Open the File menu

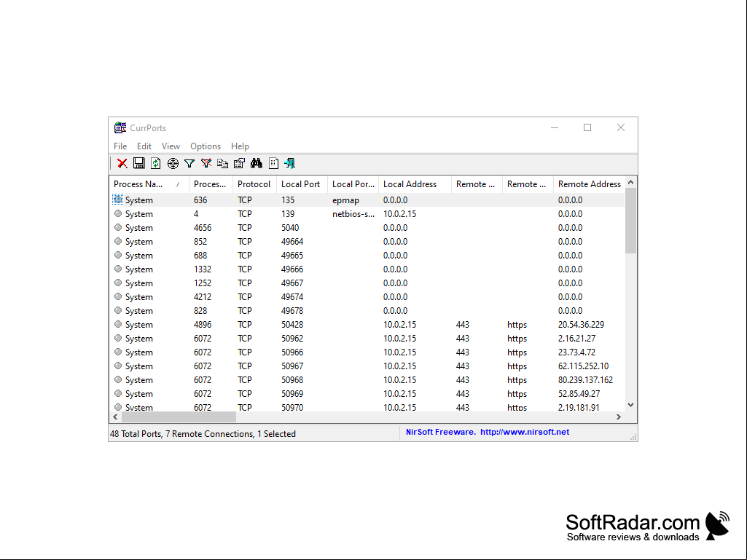coord(120,146)
